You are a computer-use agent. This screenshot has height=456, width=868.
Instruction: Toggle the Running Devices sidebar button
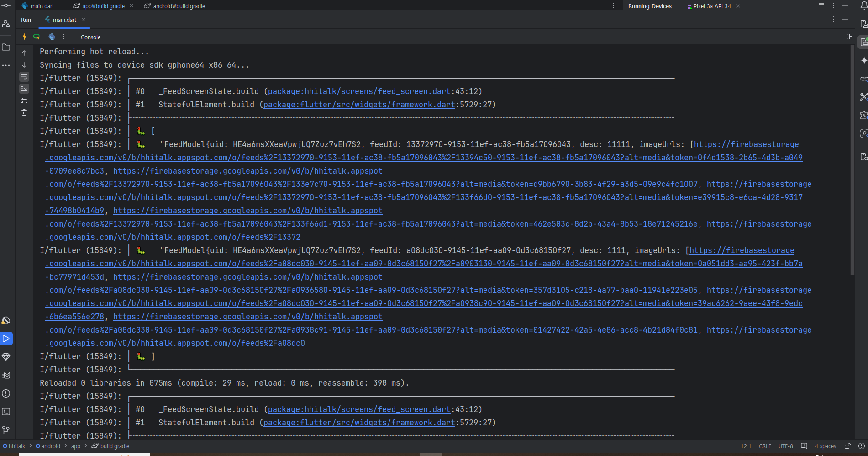point(863,42)
